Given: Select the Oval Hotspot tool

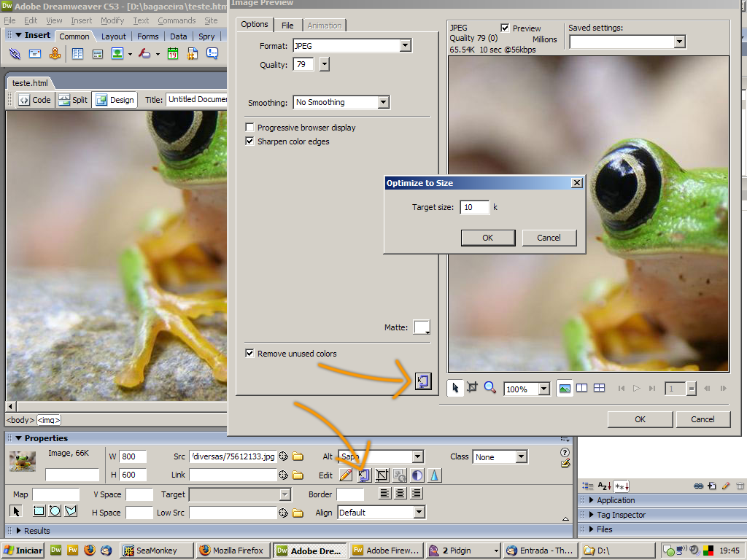Looking at the screenshot, I should pos(55,511).
